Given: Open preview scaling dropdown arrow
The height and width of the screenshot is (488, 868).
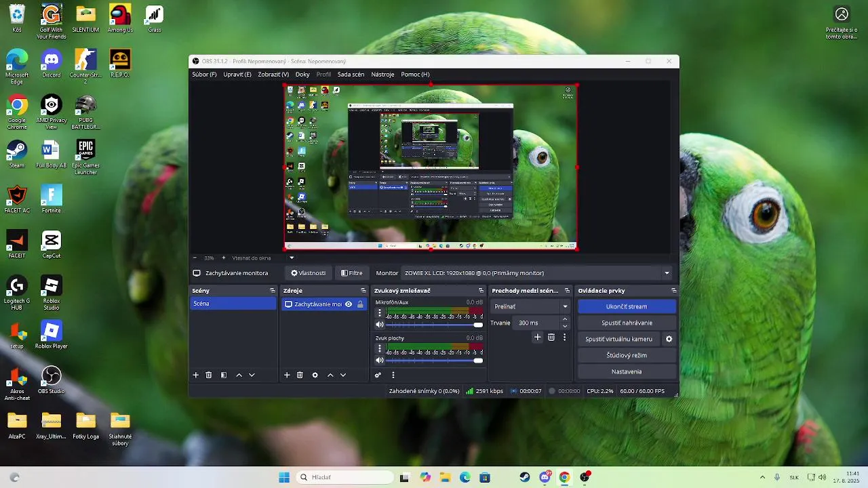Looking at the screenshot, I should 292,258.
